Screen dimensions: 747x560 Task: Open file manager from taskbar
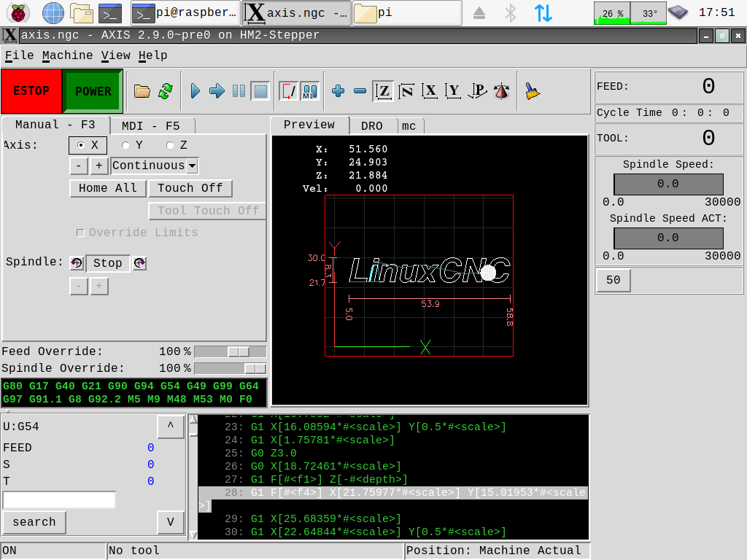point(82,13)
